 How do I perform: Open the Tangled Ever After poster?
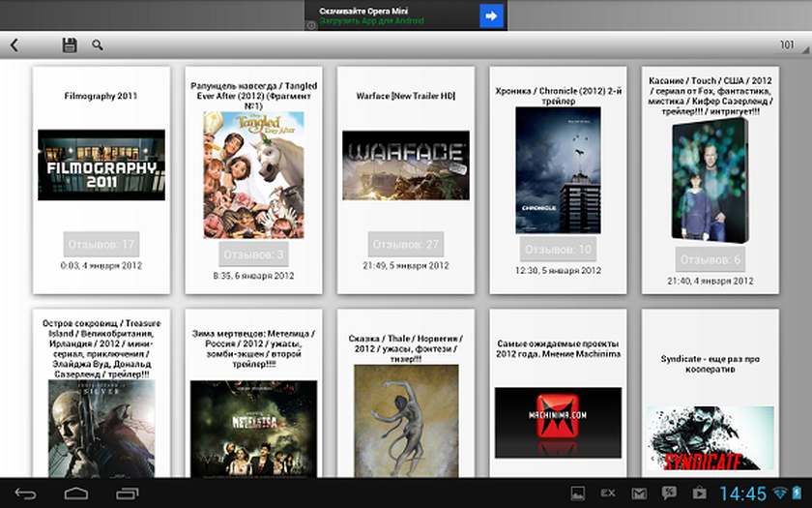pos(253,174)
